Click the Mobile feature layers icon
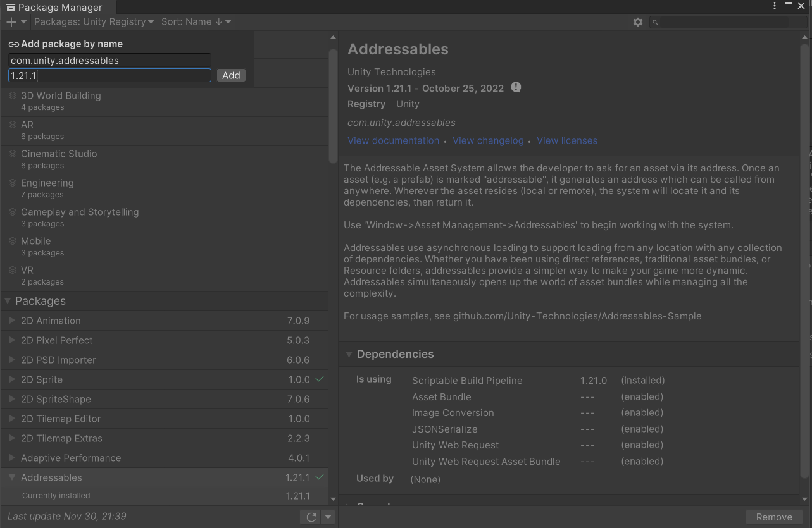 tap(12, 241)
